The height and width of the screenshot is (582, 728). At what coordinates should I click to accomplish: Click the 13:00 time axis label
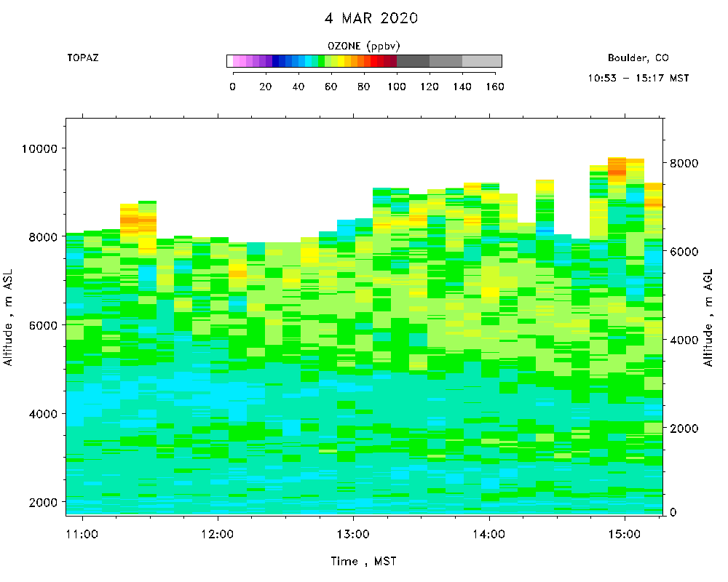tap(353, 534)
